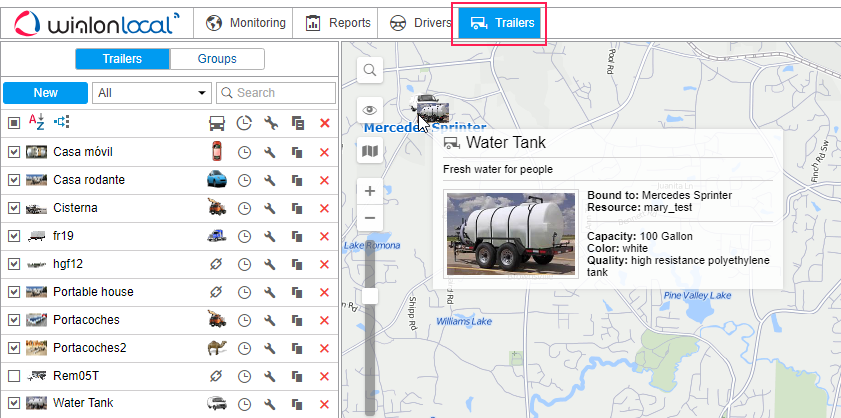Image resolution: width=841 pixels, height=418 pixels.
Task: Click the New trailer button
Action: point(45,93)
